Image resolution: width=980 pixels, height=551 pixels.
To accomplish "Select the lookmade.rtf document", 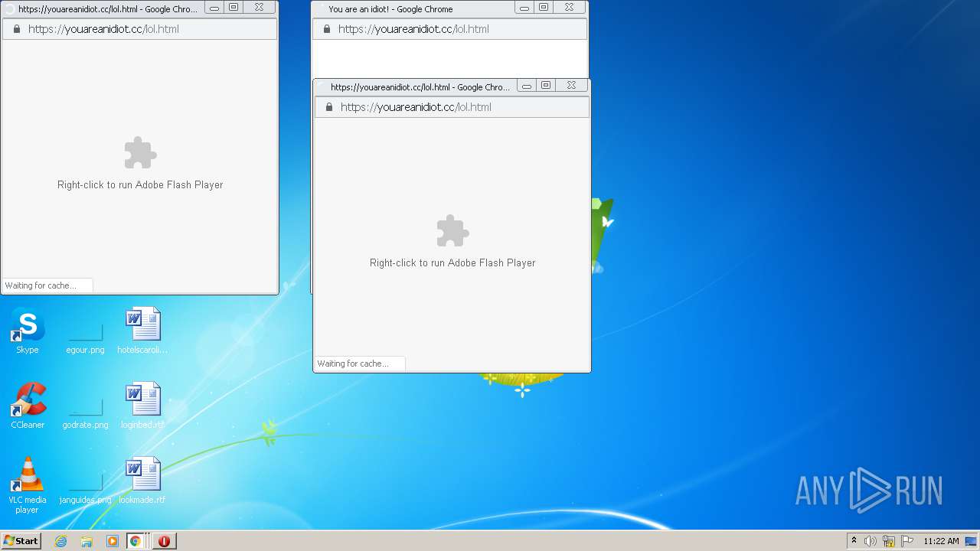I will [142, 481].
